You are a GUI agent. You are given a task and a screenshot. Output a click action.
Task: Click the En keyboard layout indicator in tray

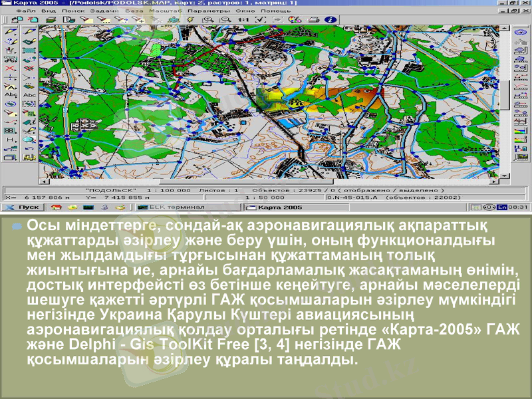click(x=501, y=207)
